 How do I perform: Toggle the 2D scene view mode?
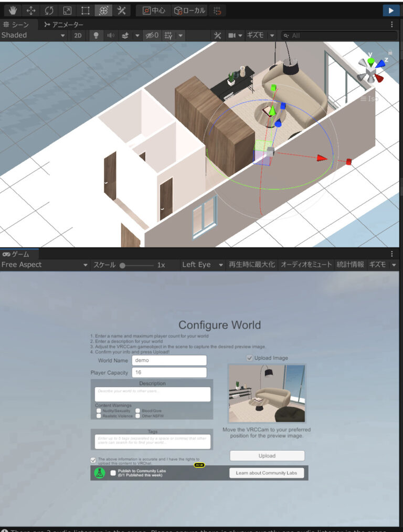(x=78, y=35)
